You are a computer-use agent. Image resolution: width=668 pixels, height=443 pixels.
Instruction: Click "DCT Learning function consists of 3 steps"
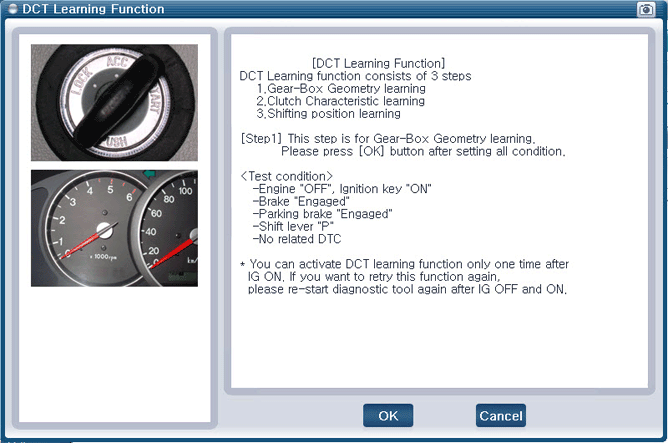coord(355,76)
